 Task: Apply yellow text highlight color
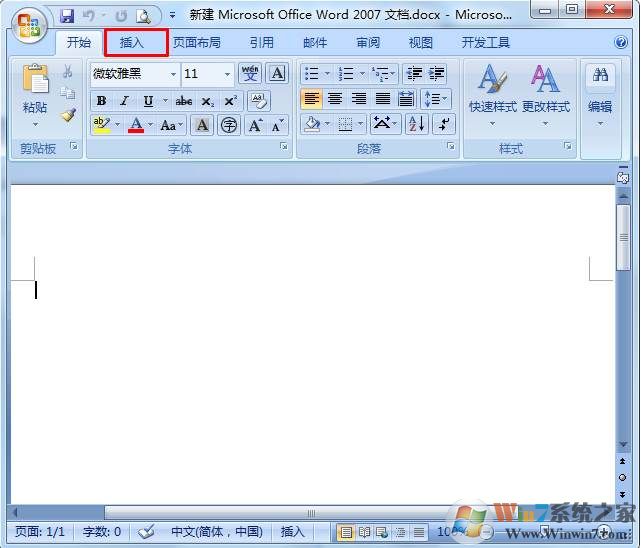pos(102,125)
